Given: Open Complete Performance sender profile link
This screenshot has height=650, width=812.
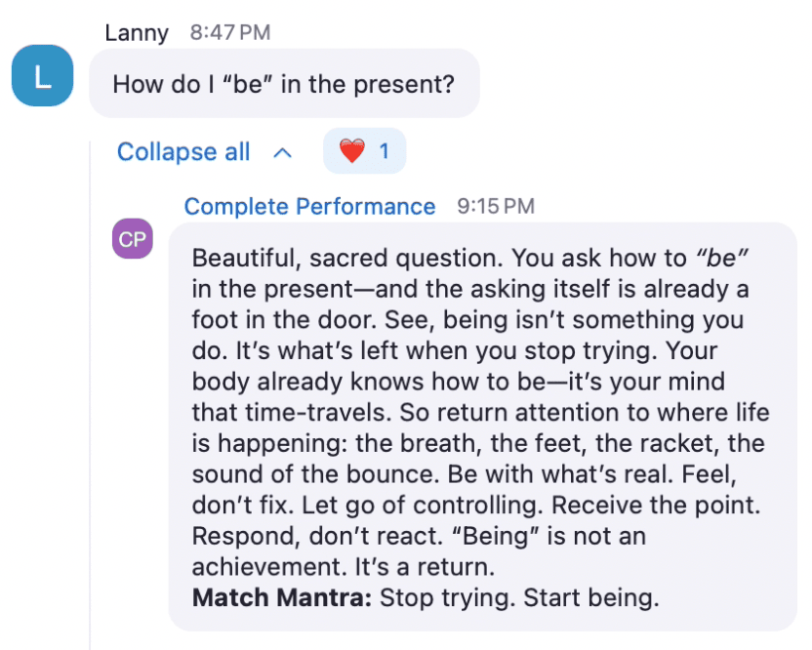Looking at the screenshot, I should click(309, 206).
